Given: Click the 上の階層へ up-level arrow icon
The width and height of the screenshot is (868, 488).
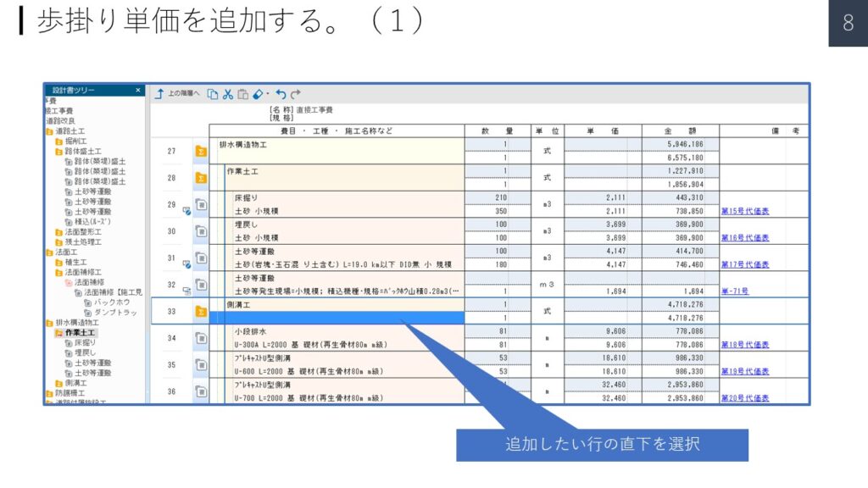Looking at the screenshot, I should pyautogui.click(x=159, y=94).
